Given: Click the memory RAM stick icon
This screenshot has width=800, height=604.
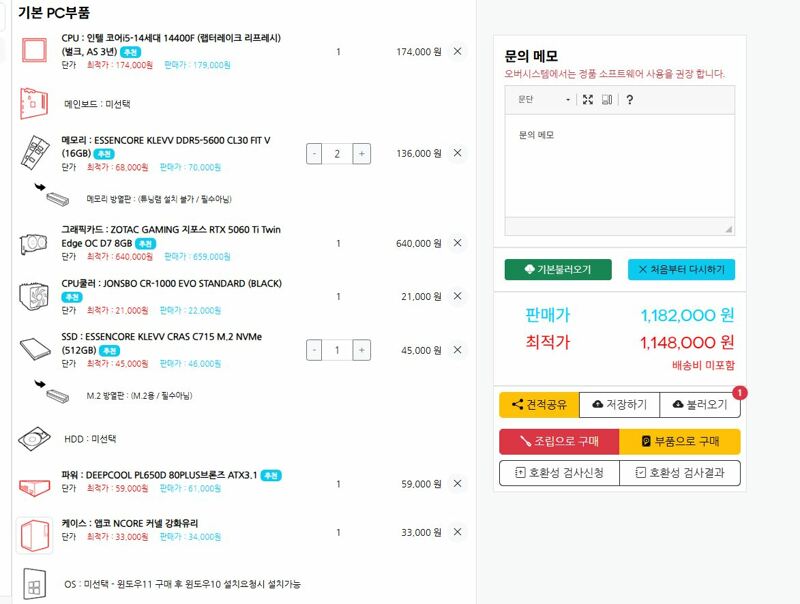Looking at the screenshot, I should pyautogui.click(x=35, y=153).
